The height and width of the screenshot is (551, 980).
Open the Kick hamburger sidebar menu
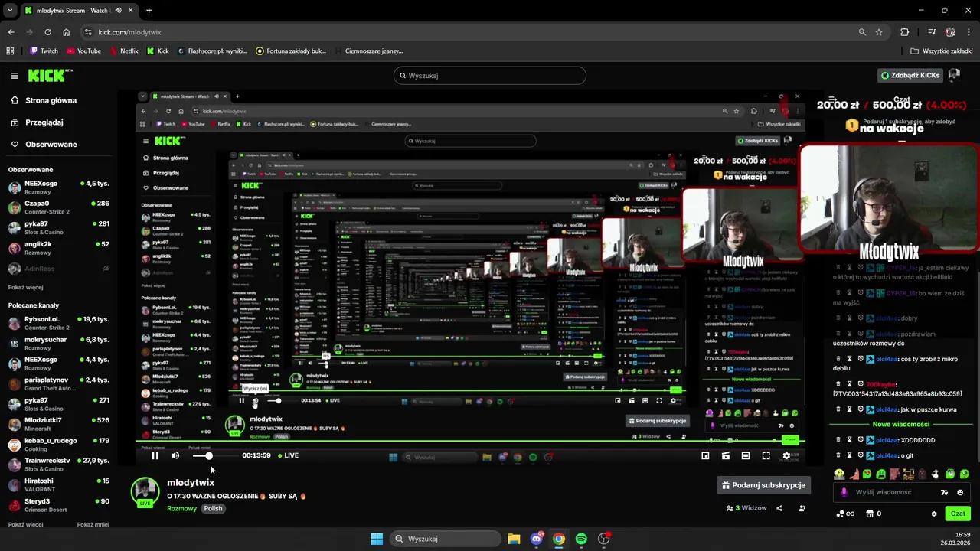click(15, 76)
